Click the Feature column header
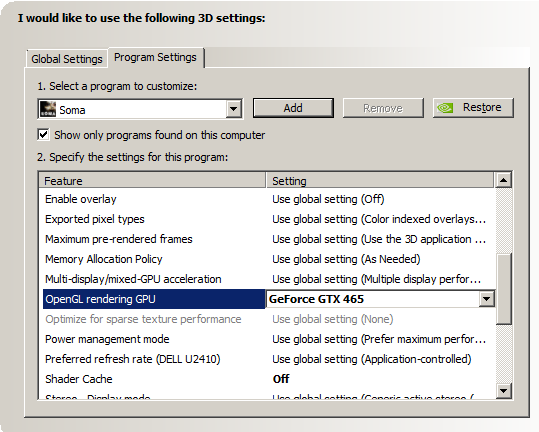 pos(152,180)
